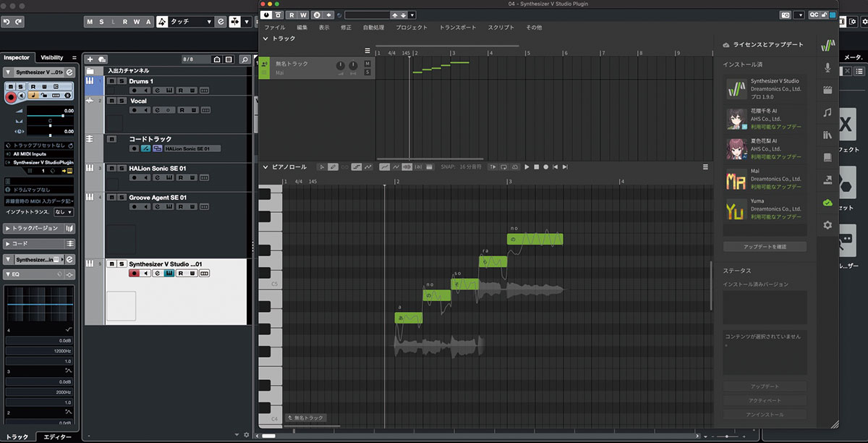
Task: Open the Inspector setup (three lines) icon
Action: (x=74, y=57)
